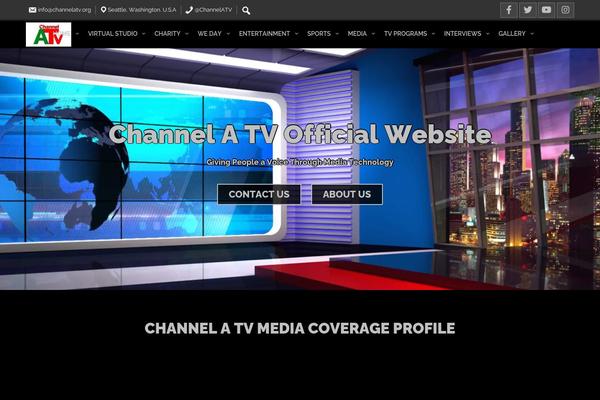Open the Charity menu
This screenshot has width=600, height=400.
click(167, 34)
